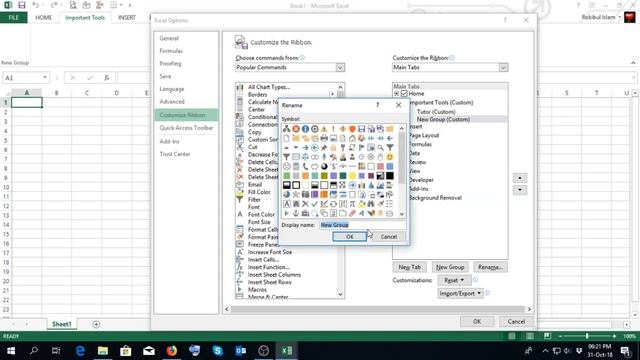Click the Excel zoom slider handle
The width and height of the screenshot is (640, 360).
pyautogui.click(x=587, y=336)
